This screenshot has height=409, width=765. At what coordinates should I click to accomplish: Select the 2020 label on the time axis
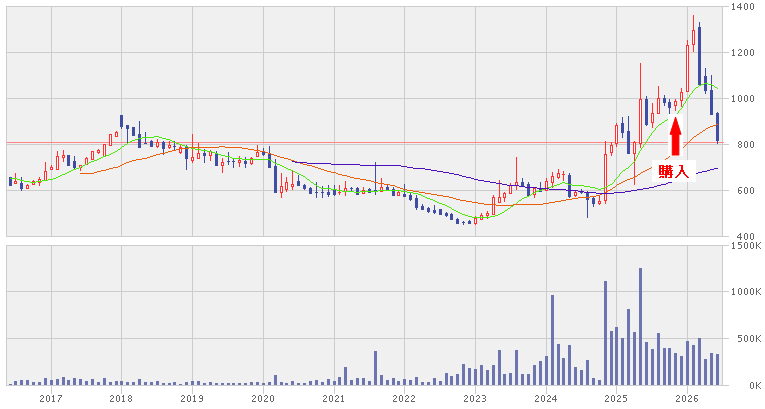click(x=263, y=399)
